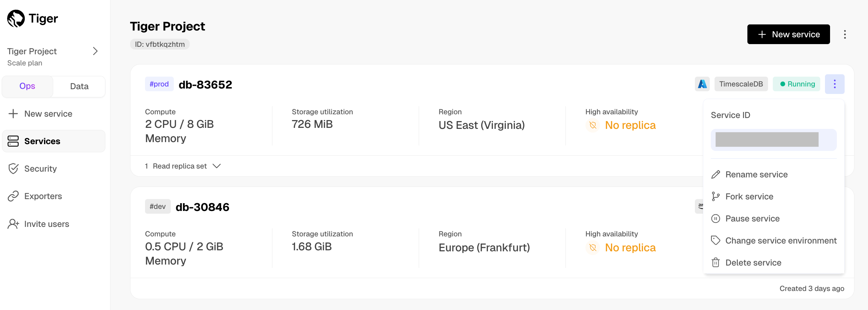
Task: Open project-level three-dot options menu
Action: pos(845,35)
